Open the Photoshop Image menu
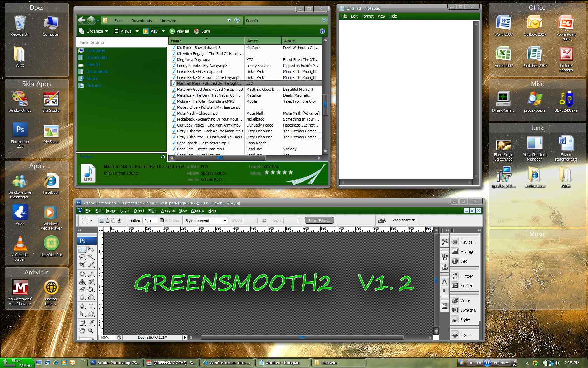This screenshot has height=368, width=588. pyautogui.click(x=111, y=211)
